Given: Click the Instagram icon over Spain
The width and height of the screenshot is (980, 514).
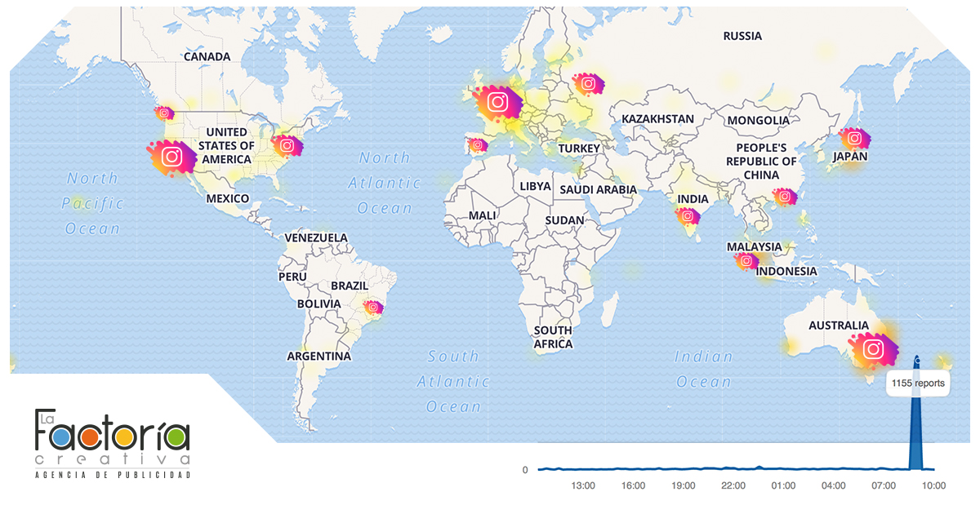Looking at the screenshot, I should click(x=477, y=146).
